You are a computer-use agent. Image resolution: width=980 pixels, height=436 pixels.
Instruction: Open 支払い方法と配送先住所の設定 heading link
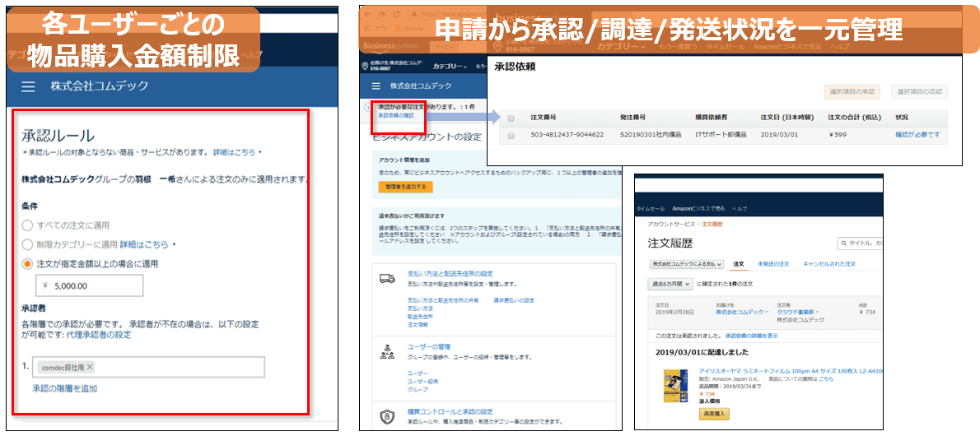click(450, 274)
